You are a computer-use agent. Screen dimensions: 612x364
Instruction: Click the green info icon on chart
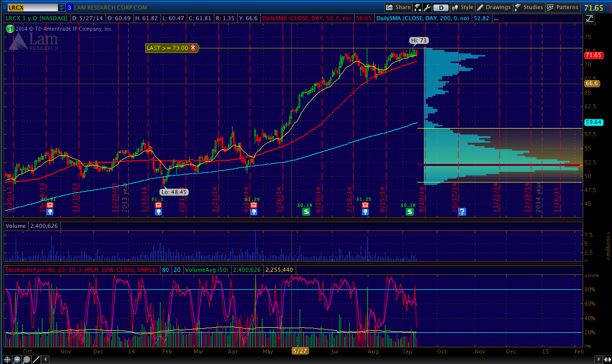pos(9,29)
